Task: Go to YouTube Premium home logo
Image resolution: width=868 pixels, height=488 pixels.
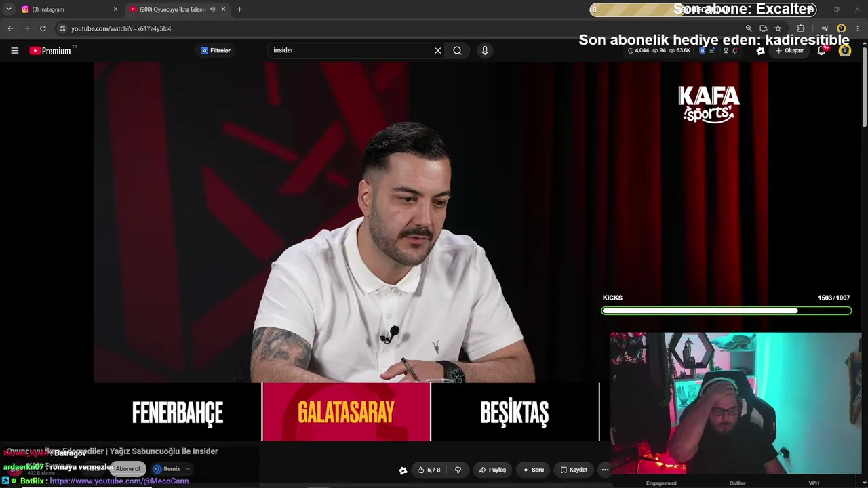Action: tap(50, 51)
